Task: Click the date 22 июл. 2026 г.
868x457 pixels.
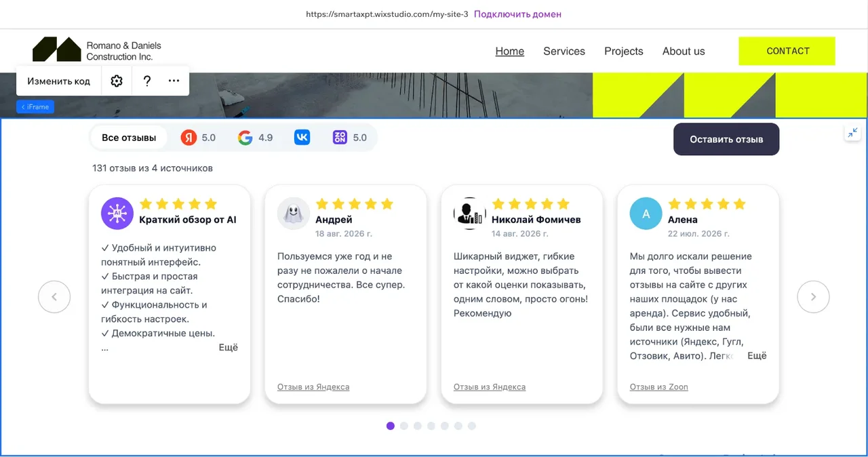Action: (x=698, y=233)
